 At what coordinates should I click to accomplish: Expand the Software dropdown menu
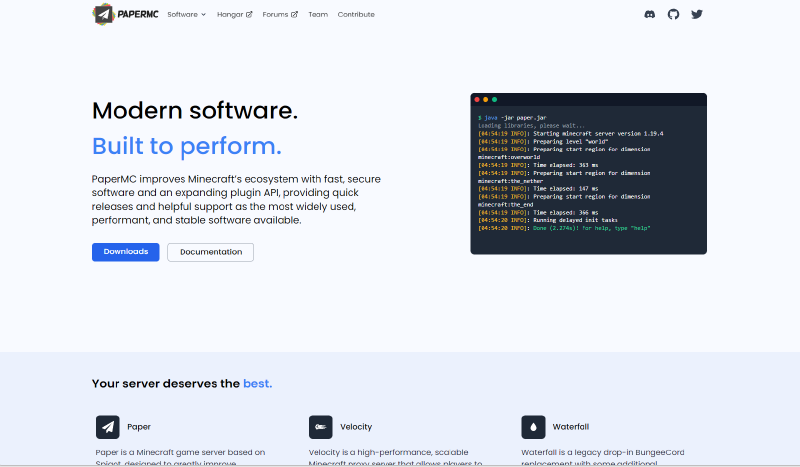click(186, 15)
